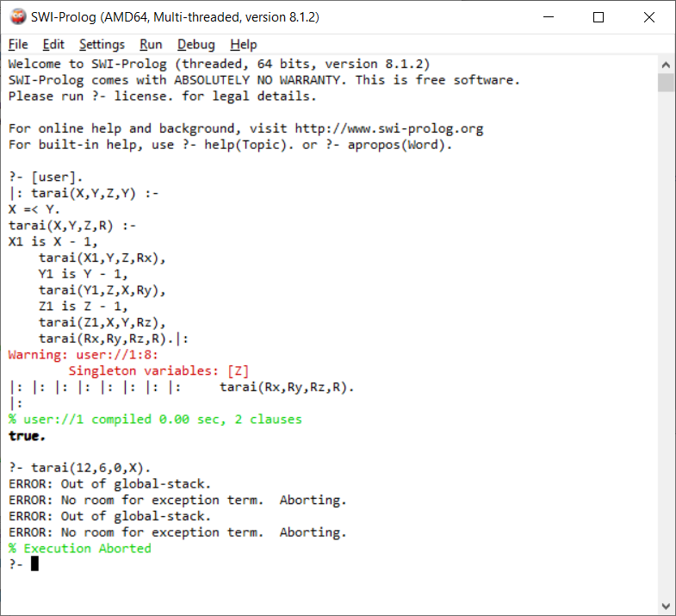Close the SWI-Prolog window
The width and height of the screenshot is (676, 616).
(648, 17)
